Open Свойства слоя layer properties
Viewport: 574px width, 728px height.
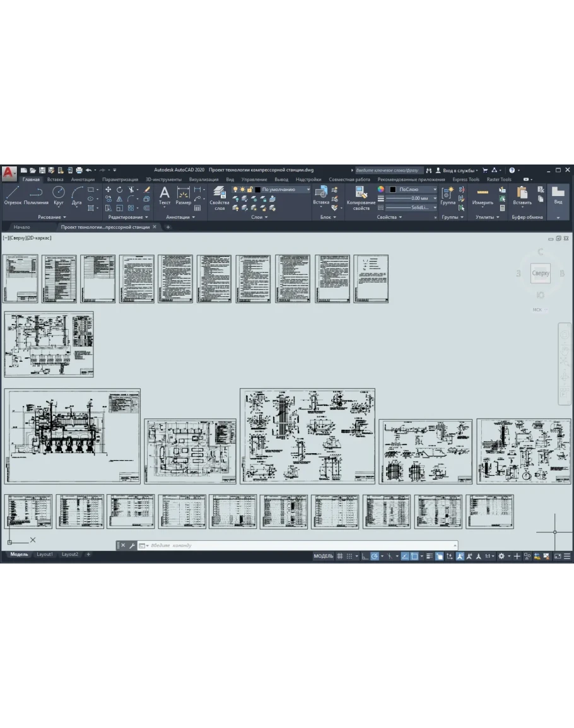click(220, 197)
